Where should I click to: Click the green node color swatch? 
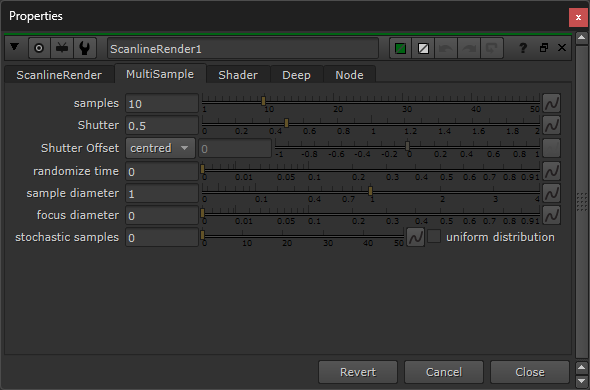(400, 48)
